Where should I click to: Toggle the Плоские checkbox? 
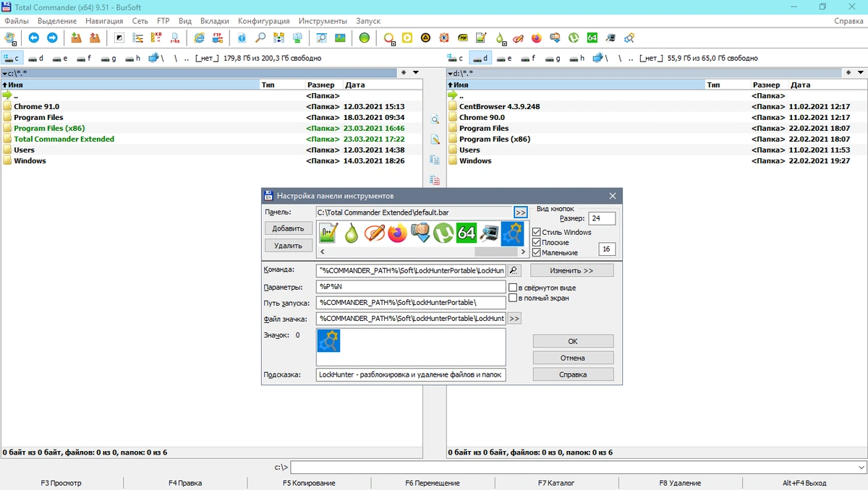click(x=536, y=243)
